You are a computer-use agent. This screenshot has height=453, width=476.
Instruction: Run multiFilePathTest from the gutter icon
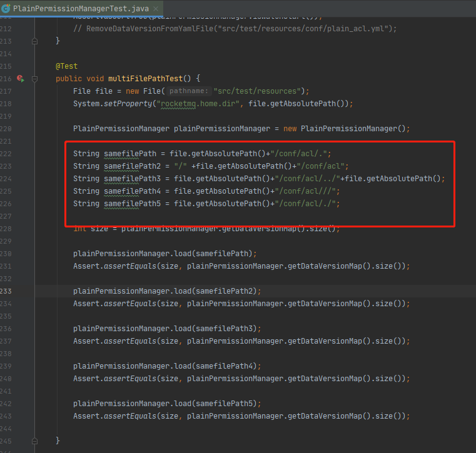coord(21,79)
